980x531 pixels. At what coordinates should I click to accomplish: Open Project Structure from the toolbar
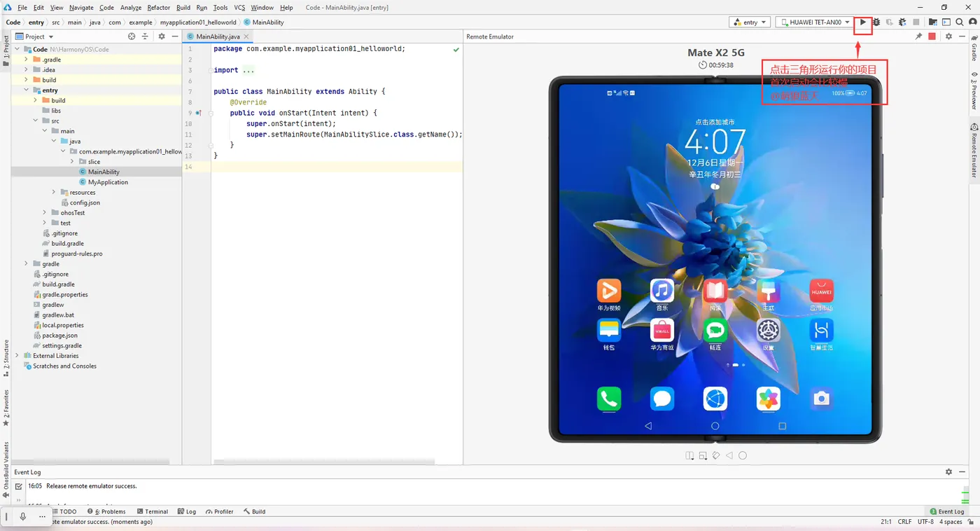[932, 22]
